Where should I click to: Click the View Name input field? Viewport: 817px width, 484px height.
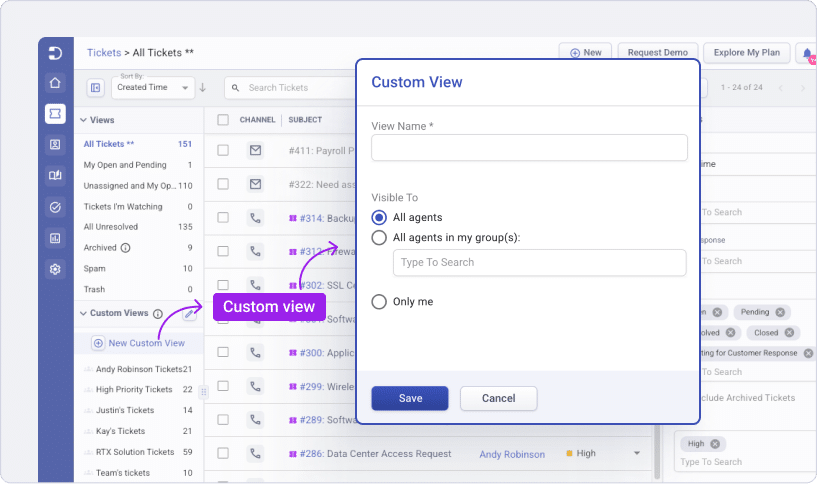[x=529, y=148]
